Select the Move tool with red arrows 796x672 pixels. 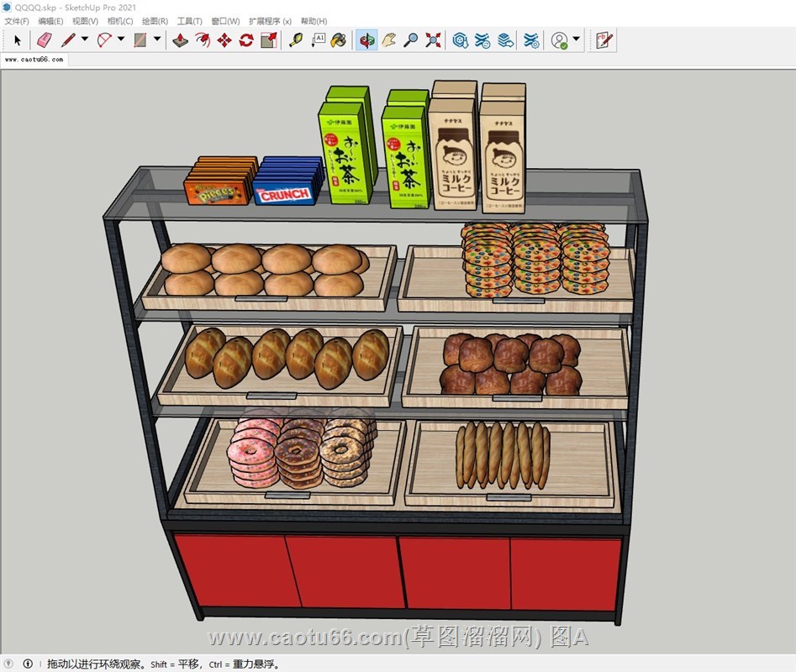(224, 39)
